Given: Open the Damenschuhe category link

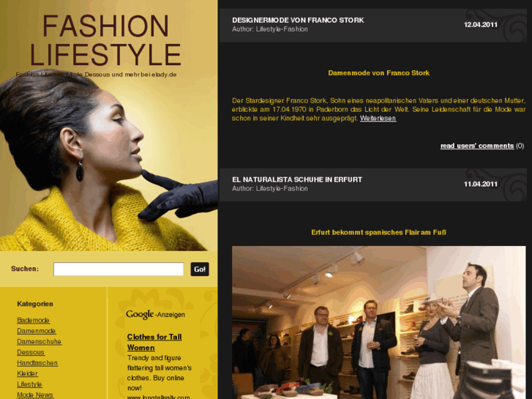Looking at the screenshot, I should click(x=40, y=342).
